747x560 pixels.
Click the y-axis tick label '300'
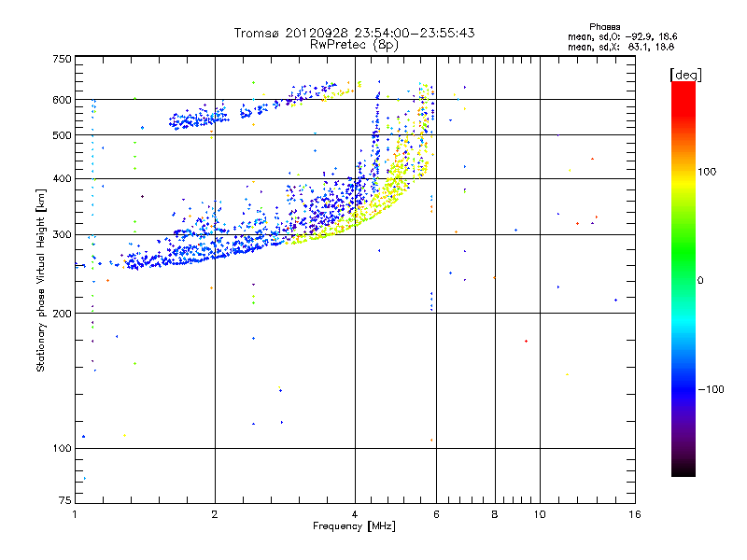62,235
